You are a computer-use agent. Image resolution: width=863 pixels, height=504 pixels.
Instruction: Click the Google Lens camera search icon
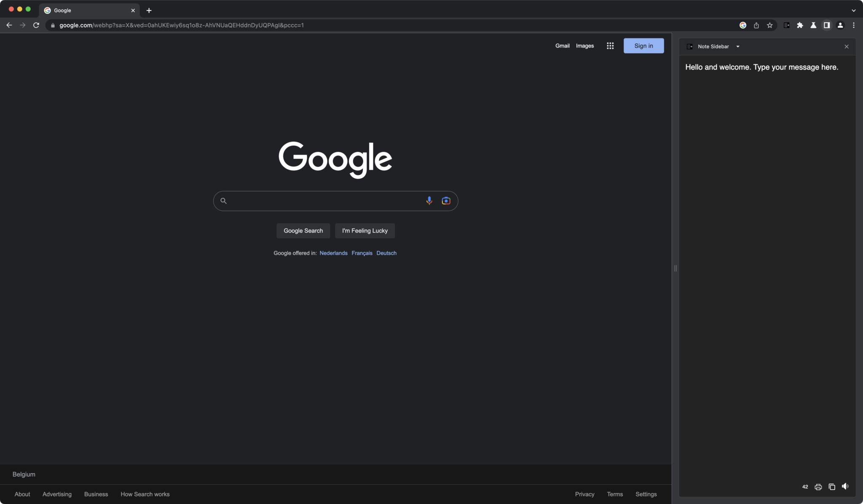(x=446, y=201)
